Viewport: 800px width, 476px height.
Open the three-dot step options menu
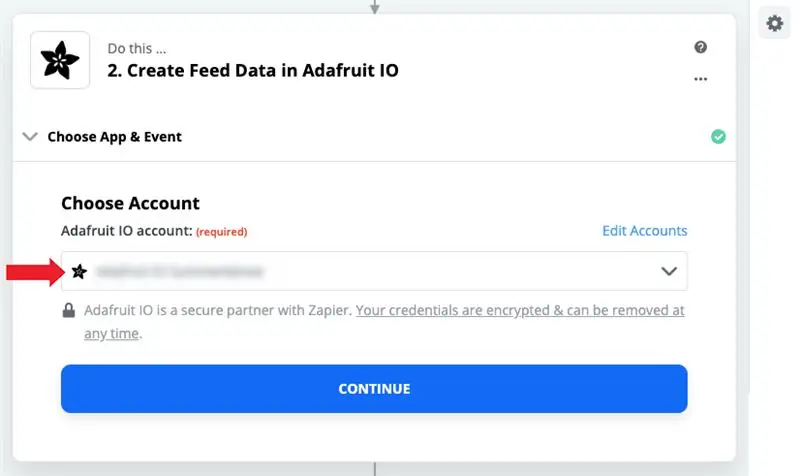[701, 79]
